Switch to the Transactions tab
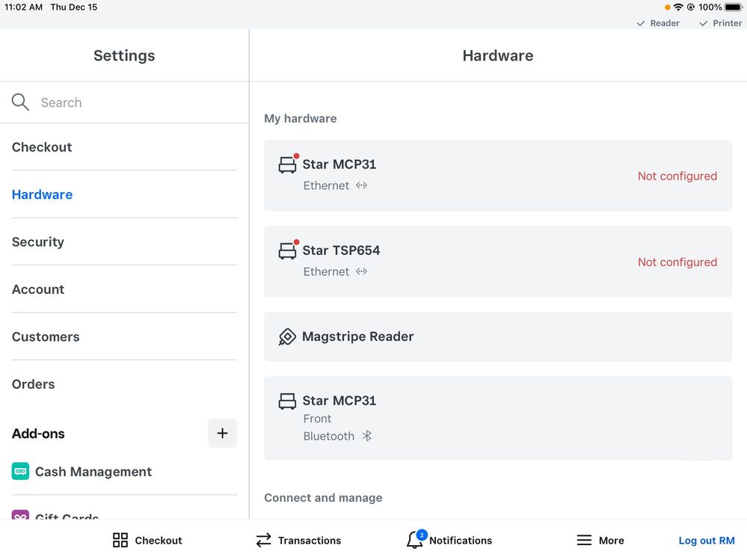This screenshot has height=560, width=747. click(298, 540)
